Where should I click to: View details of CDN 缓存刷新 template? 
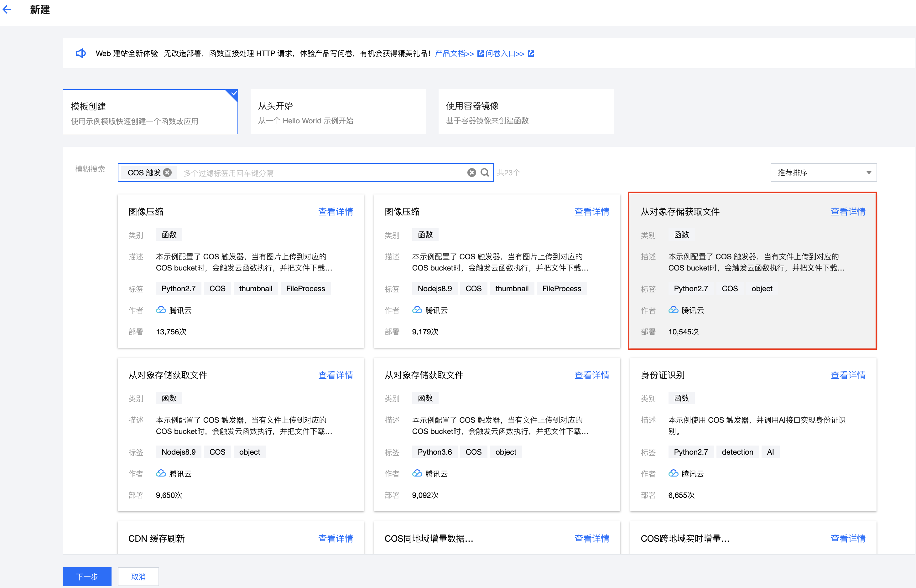pyautogui.click(x=336, y=538)
